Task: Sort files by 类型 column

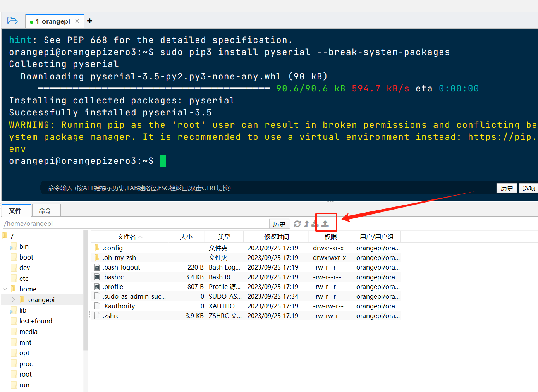Action: [x=224, y=237]
